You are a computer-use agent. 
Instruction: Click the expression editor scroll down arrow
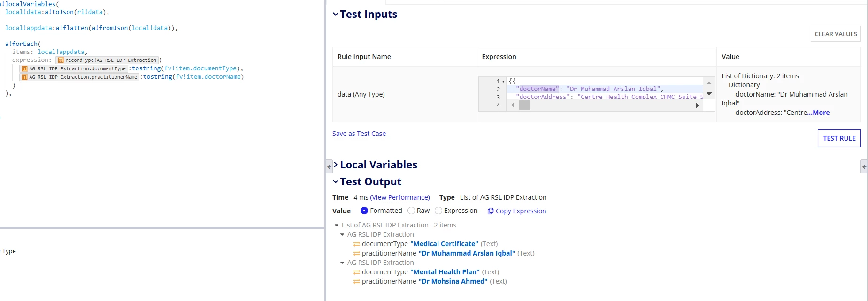[709, 94]
